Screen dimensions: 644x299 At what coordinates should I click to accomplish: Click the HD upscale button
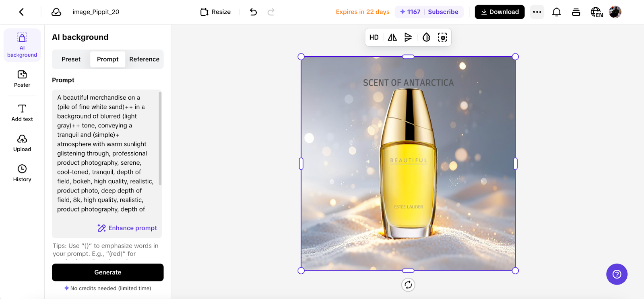[374, 37]
